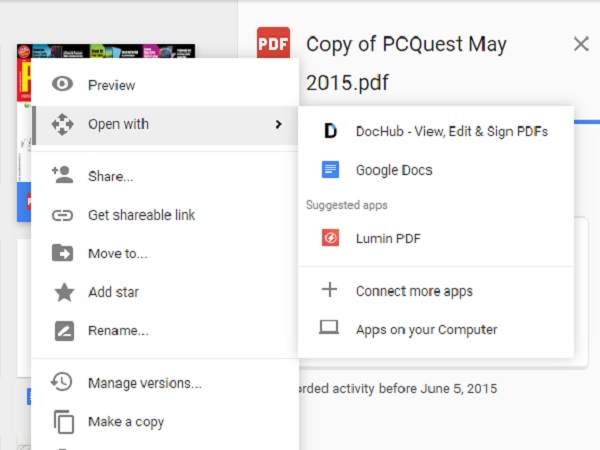Click the activity before June 5, 2015 text

pos(398,388)
